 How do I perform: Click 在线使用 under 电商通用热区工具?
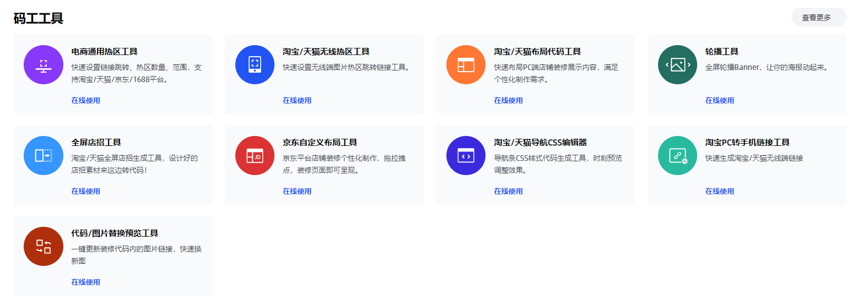point(85,100)
